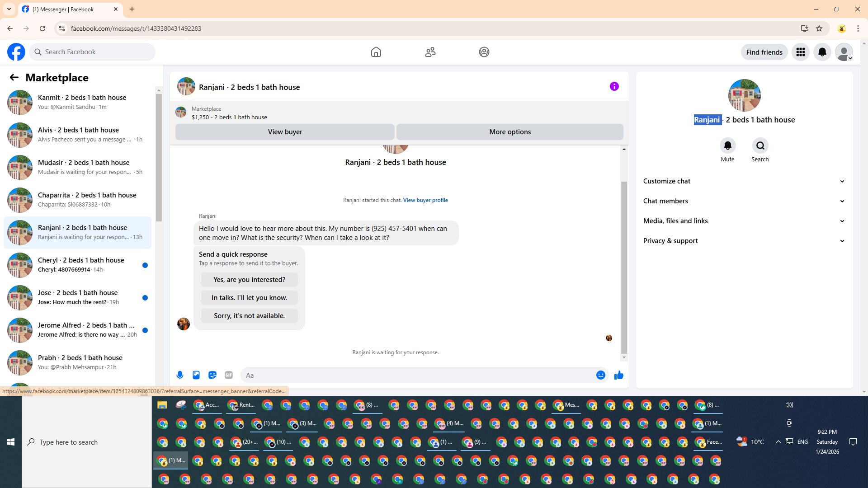The height and width of the screenshot is (488, 868).
Task: Go to Facebook Home tab
Action: click(x=376, y=52)
